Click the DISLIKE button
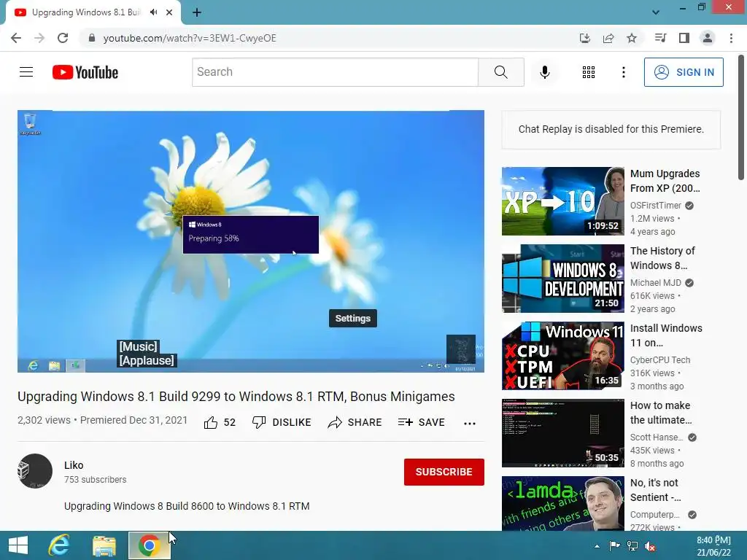Screen dimensions: 747x560 coord(282,422)
